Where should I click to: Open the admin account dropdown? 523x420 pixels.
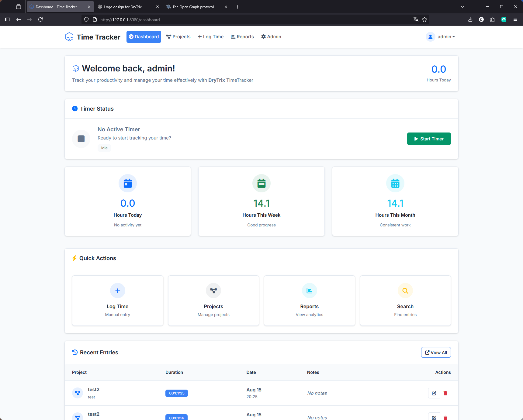[x=441, y=36]
